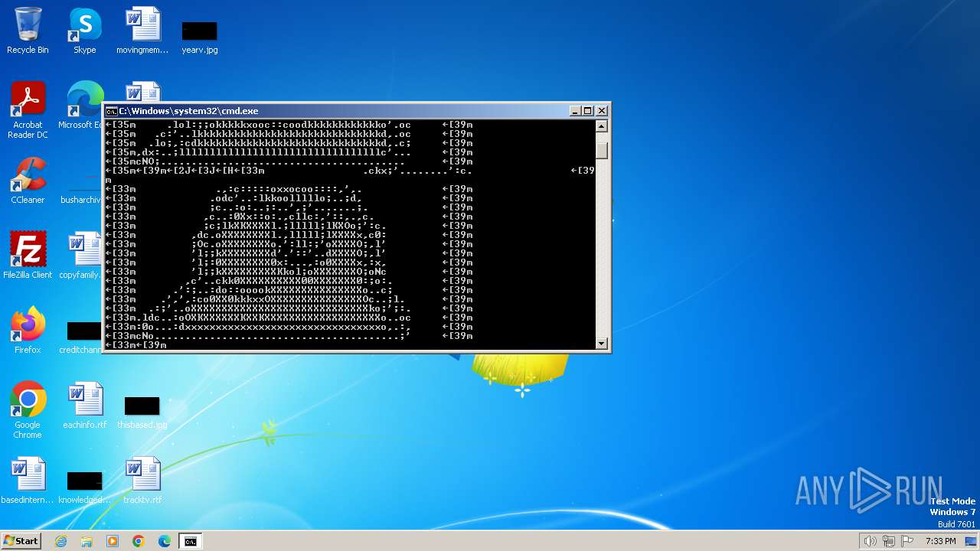The height and width of the screenshot is (551, 980).
Task: Select the busharchiv desktop file
Action: pyautogui.click(x=81, y=194)
